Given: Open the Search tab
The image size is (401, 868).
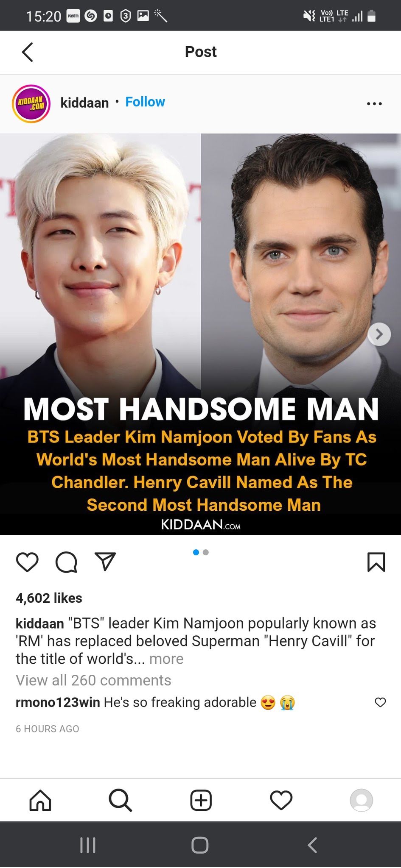Looking at the screenshot, I should 121,801.
